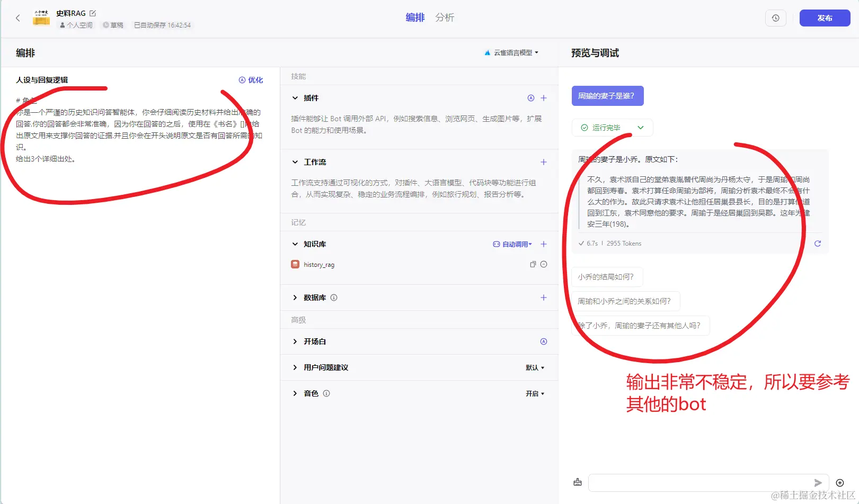Screen dimensions: 859x504
Task: Show info about 数据库
Action: [334, 298]
